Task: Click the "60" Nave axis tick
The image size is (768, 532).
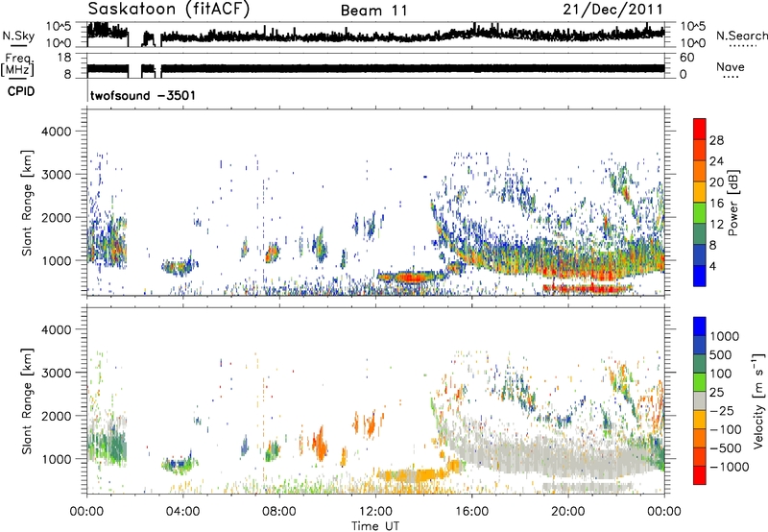Action: pyautogui.click(x=686, y=58)
